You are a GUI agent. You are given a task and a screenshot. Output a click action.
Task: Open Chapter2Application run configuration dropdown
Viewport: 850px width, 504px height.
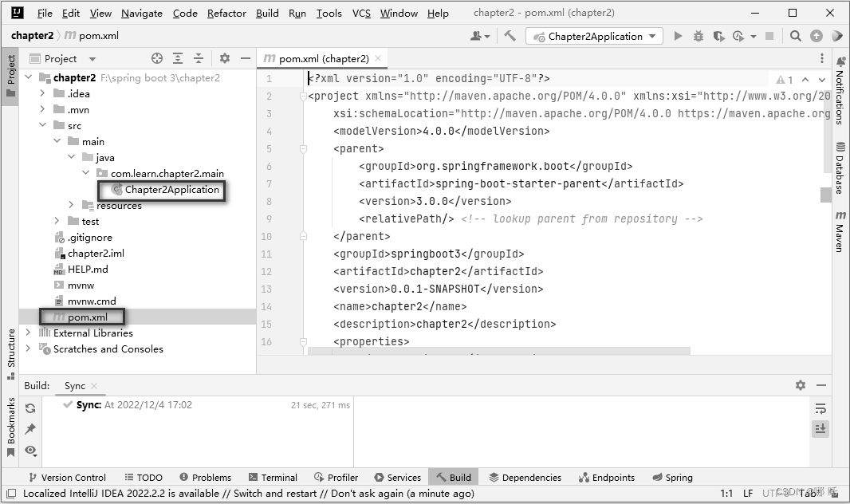[x=594, y=37]
